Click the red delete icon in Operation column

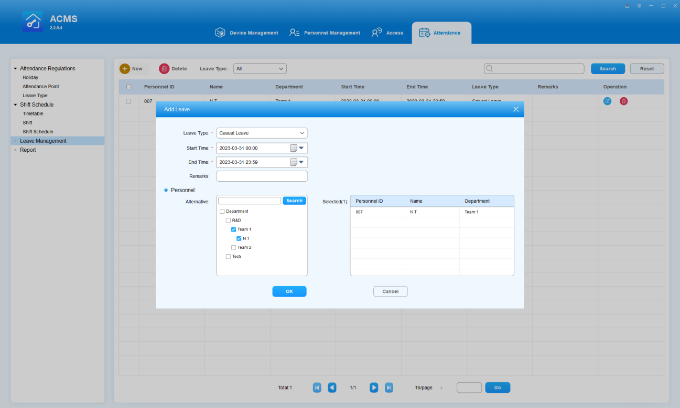point(623,101)
